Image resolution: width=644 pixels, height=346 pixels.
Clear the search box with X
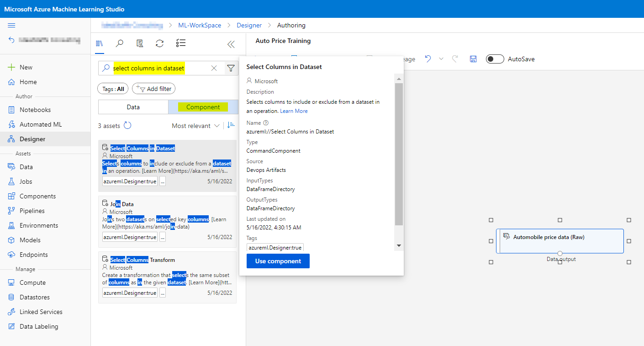click(214, 68)
